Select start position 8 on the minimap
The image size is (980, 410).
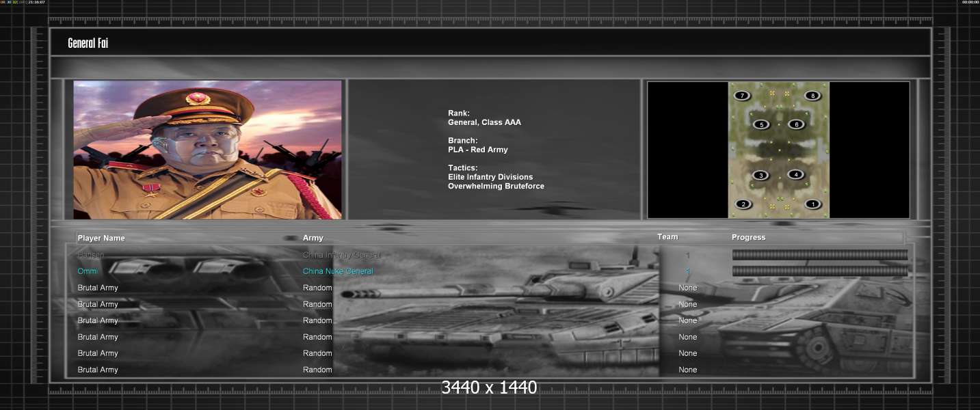812,96
